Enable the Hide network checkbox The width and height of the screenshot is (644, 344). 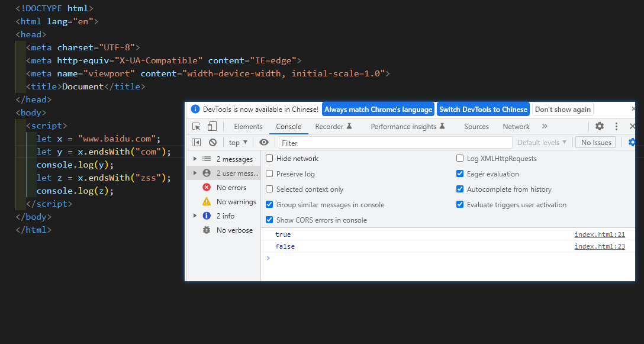(269, 158)
